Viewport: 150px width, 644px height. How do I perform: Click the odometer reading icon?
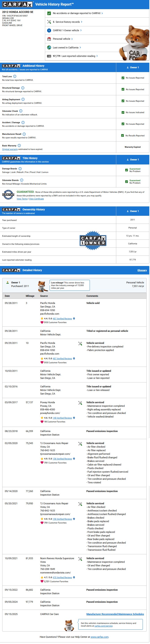[49, 56]
